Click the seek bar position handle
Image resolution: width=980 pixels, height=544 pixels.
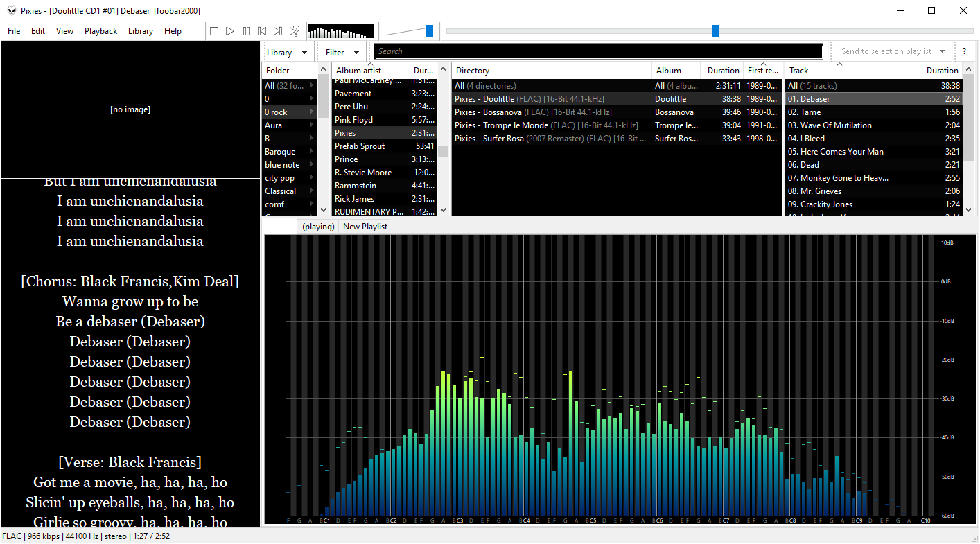[x=716, y=30]
